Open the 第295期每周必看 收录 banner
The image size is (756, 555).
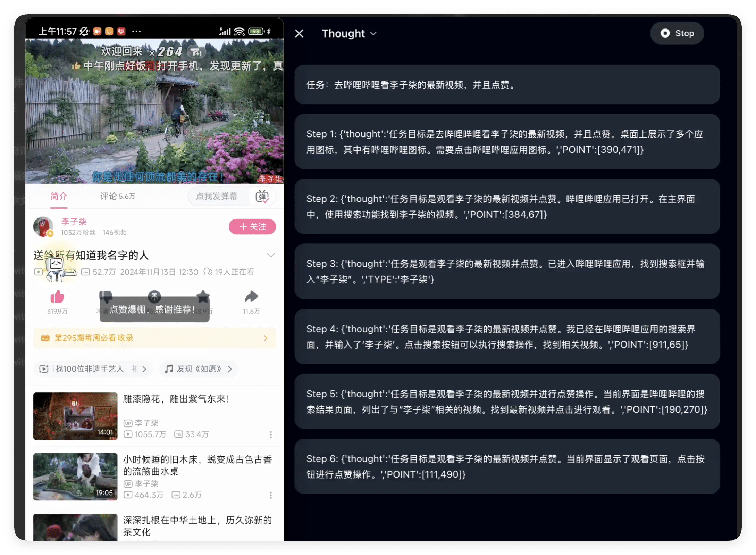click(x=154, y=338)
